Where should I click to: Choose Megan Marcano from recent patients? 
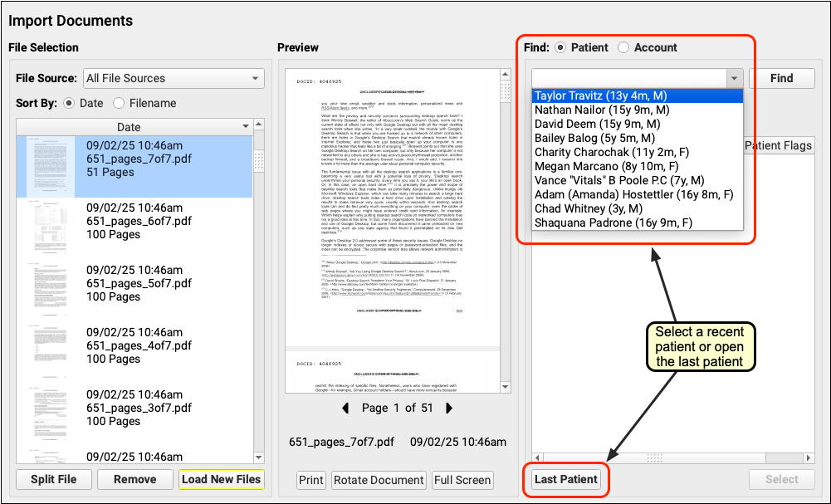pos(637,166)
